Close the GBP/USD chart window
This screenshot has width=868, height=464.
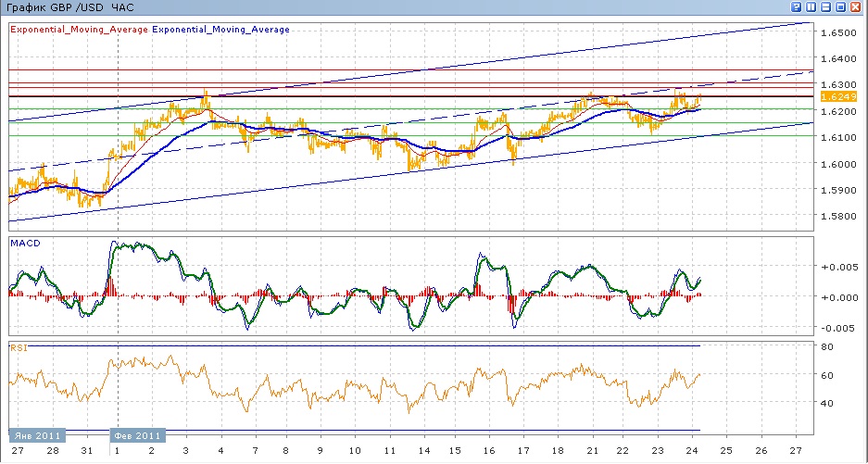(x=856, y=7)
